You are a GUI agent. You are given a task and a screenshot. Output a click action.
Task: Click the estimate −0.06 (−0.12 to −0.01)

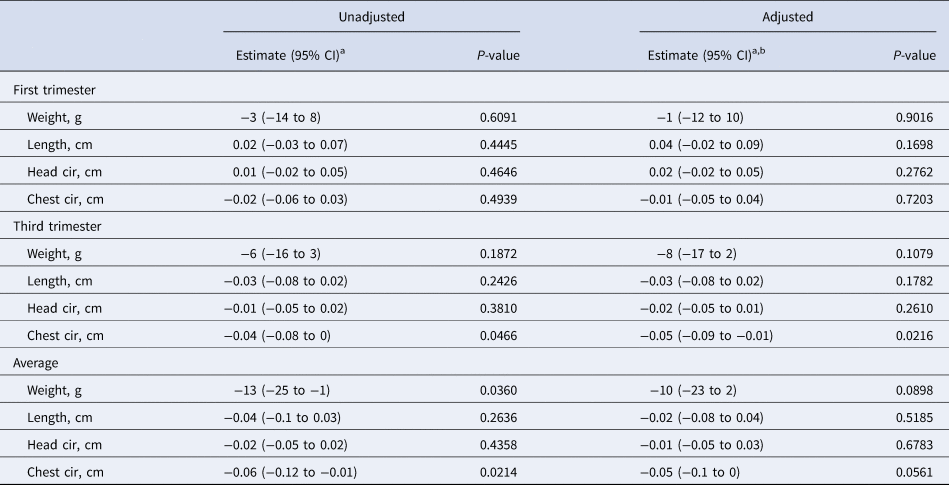[x=288, y=471]
